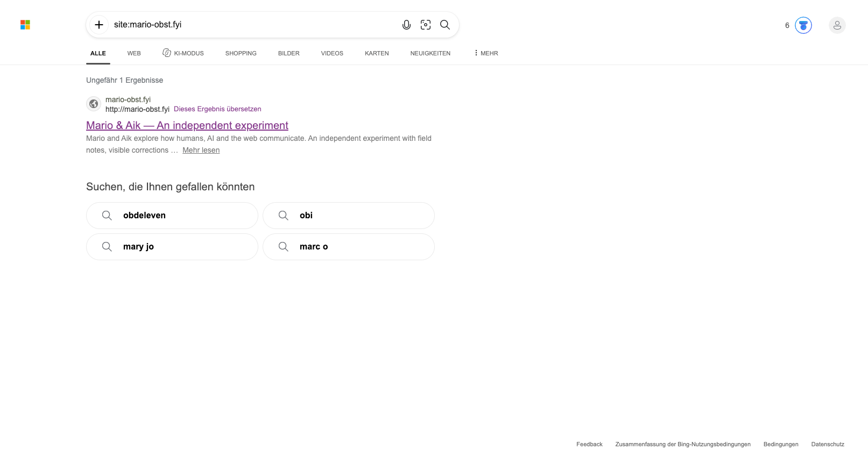
Task: Open the Mario & Aik result title link
Action: coord(187,125)
